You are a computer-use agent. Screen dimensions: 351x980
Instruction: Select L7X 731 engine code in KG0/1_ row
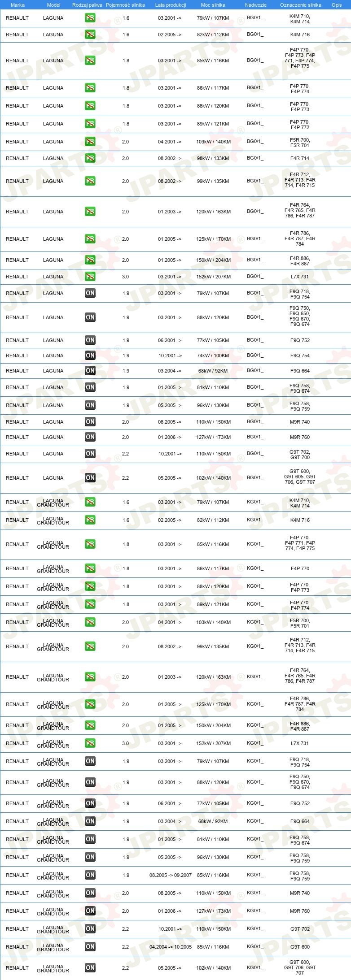300,743
